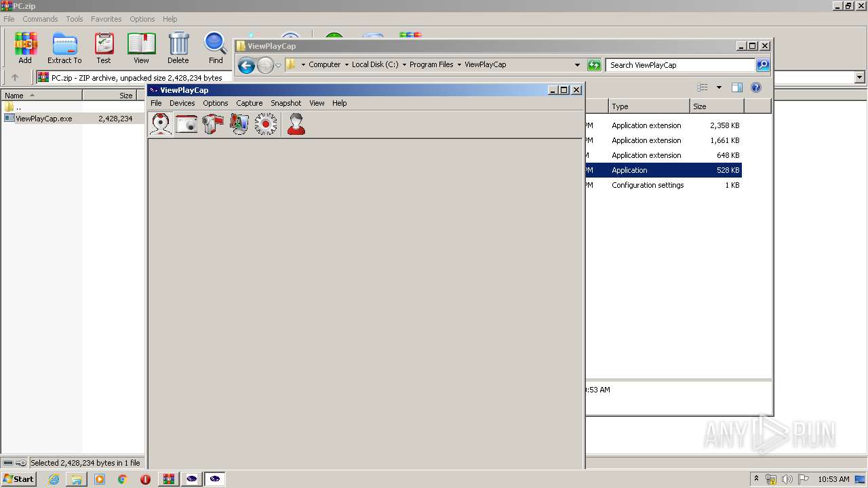
Task: Open view options dropdown arrow in Explorer
Action: (719, 87)
